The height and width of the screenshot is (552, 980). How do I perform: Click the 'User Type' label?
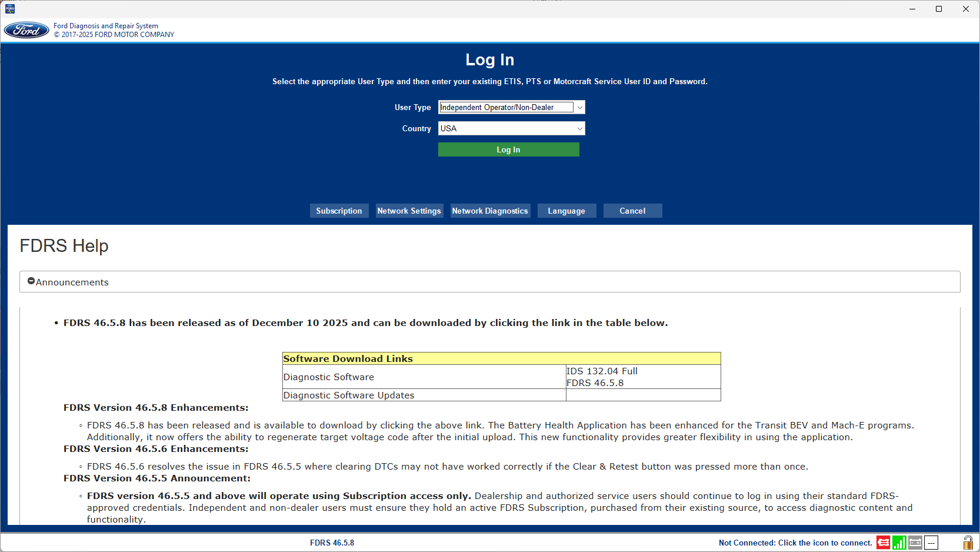[413, 107]
